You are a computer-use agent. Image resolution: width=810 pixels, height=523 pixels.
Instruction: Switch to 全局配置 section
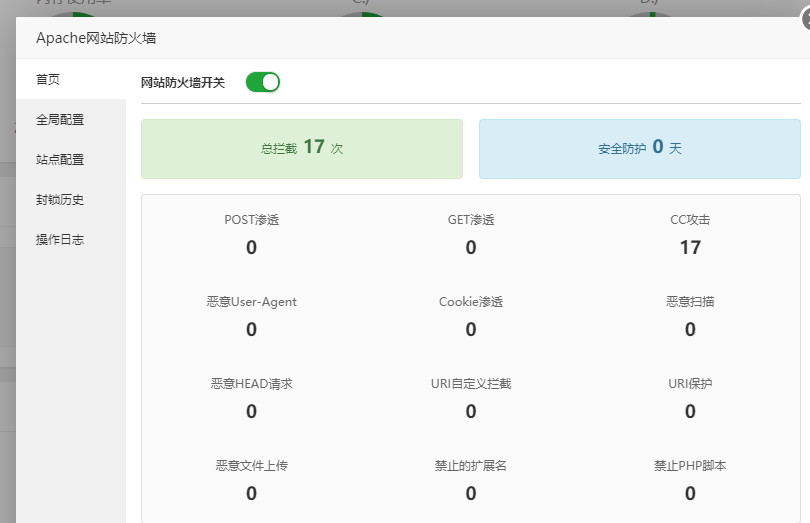tap(71, 119)
